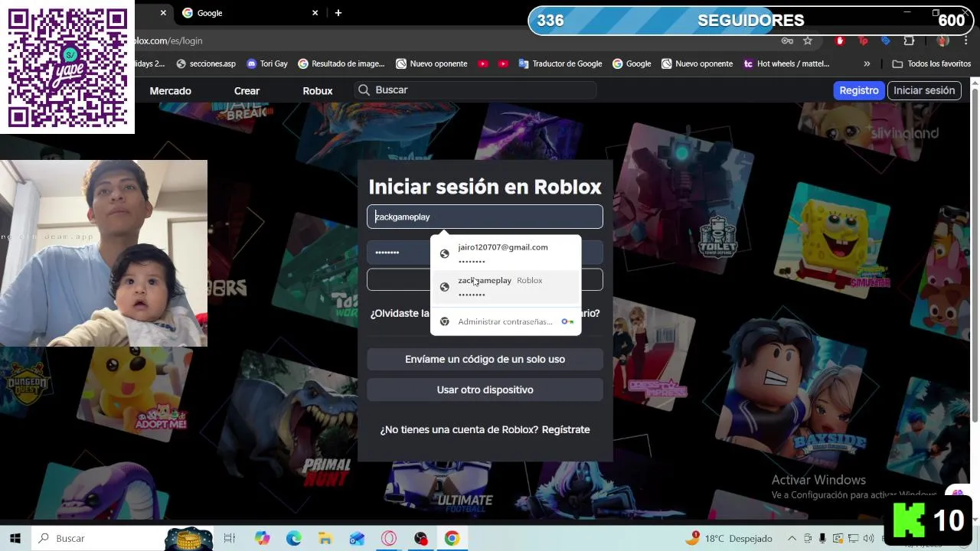980x551 pixels.
Task: Click the Iniciar sesión header button
Action: [924, 90]
